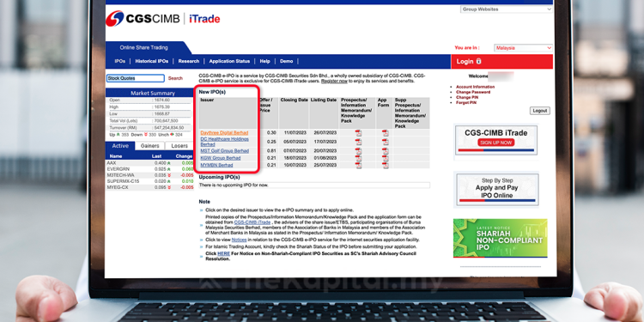The image size is (644, 322).
Task: Click the red arrow in the M3TECH-WA row
Action: tap(169, 175)
